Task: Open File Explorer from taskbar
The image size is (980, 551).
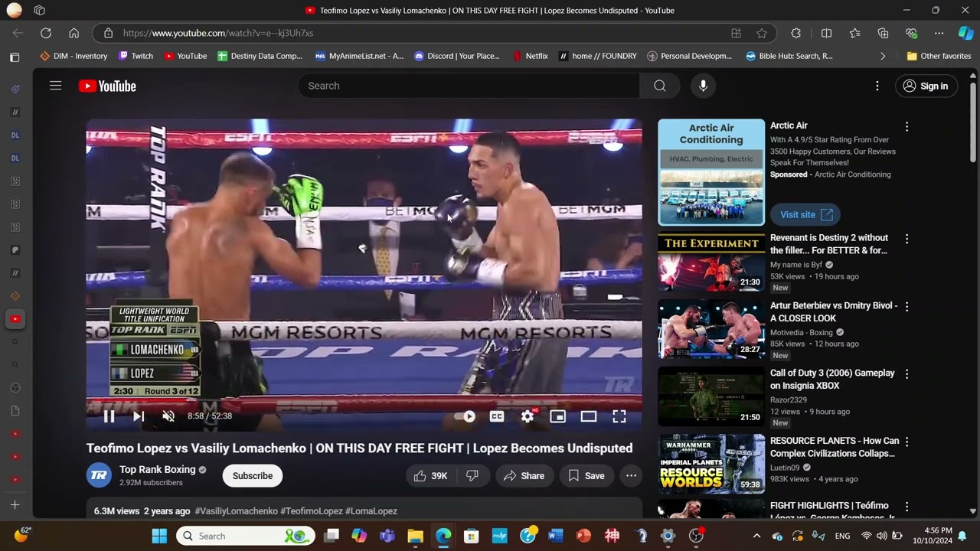Action: (x=415, y=536)
